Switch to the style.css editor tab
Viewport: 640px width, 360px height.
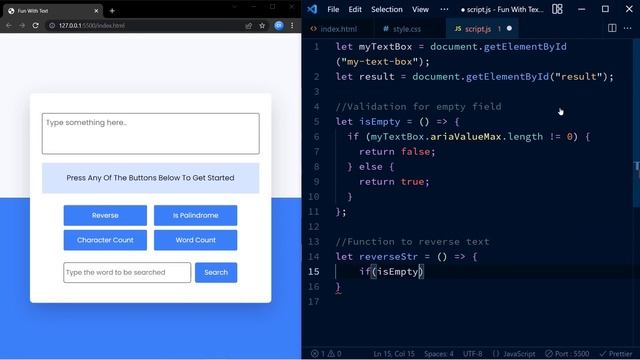[402, 29]
